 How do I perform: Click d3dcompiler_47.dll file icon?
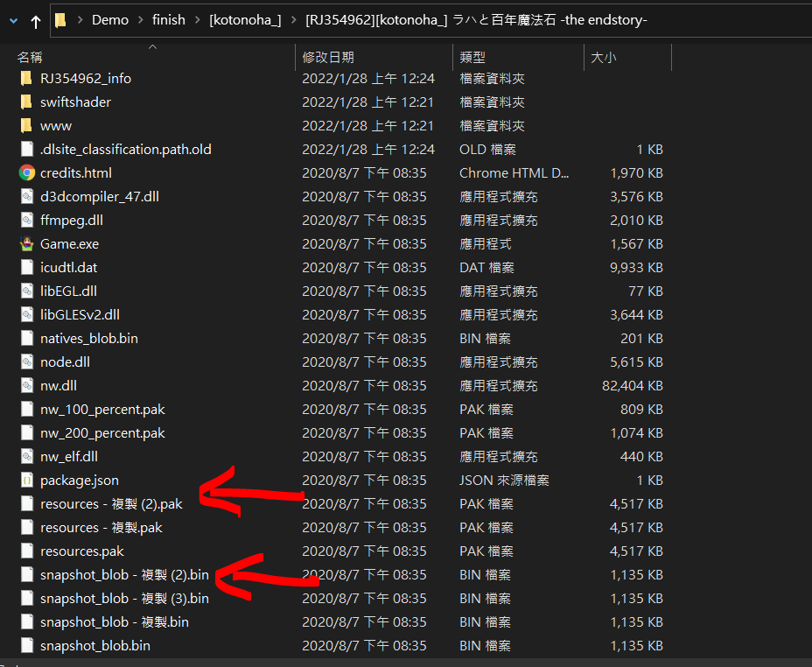click(x=27, y=196)
